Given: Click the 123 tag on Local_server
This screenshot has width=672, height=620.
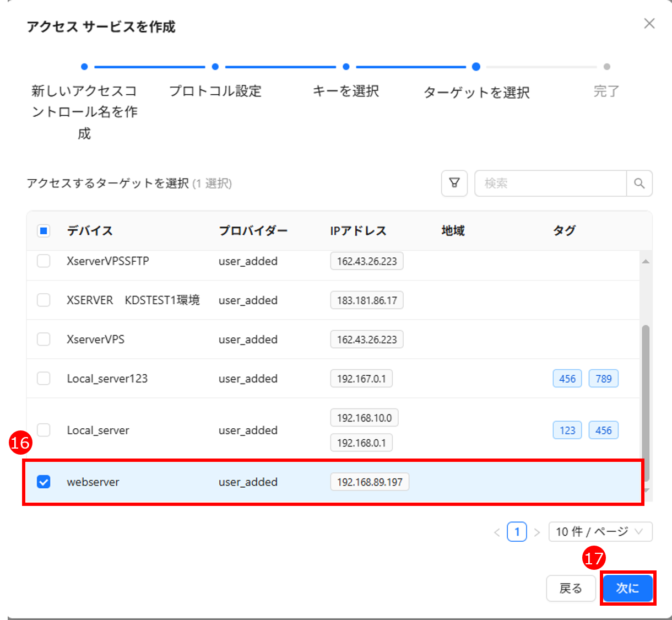Looking at the screenshot, I should click(x=567, y=430).
